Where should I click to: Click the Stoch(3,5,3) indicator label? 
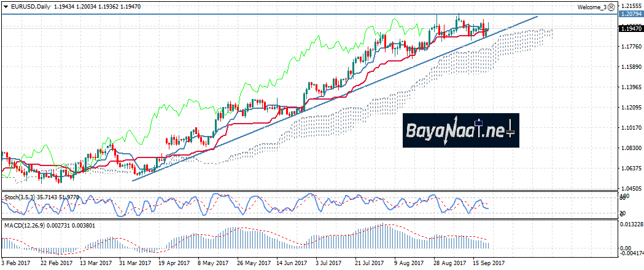tap(21, 197)
